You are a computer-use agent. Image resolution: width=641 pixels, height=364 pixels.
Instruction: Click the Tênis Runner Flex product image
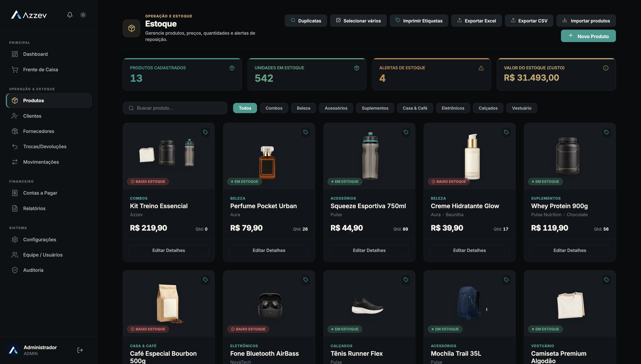[367, 306]
